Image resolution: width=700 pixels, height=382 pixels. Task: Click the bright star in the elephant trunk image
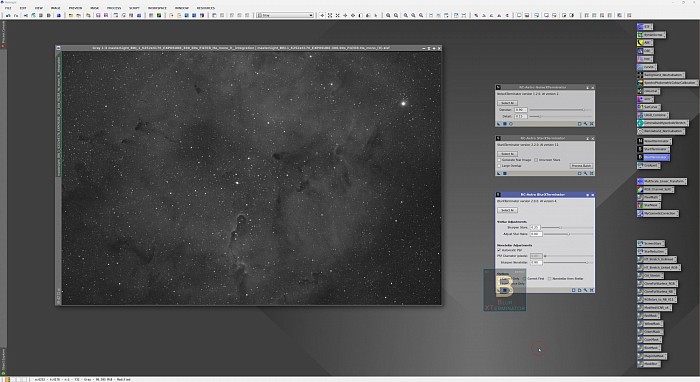click(x=403, y=104)
